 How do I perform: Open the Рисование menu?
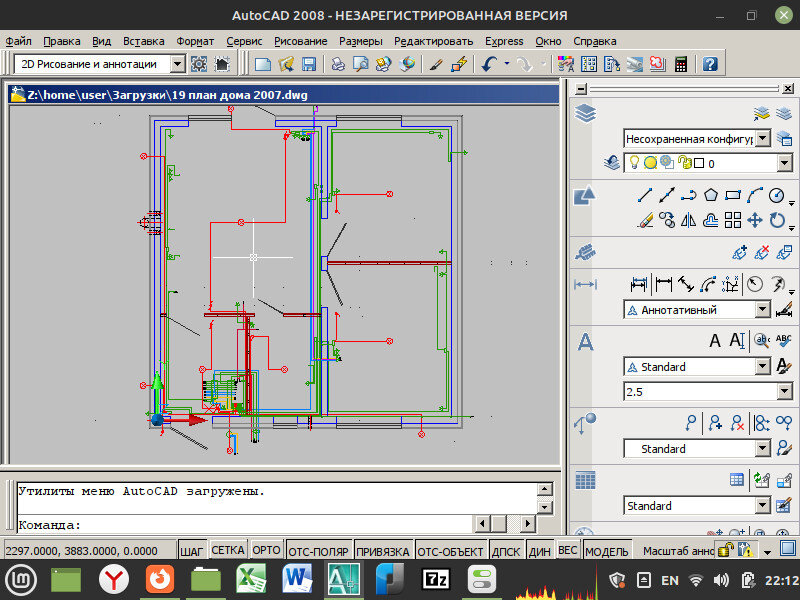(301, 41)
